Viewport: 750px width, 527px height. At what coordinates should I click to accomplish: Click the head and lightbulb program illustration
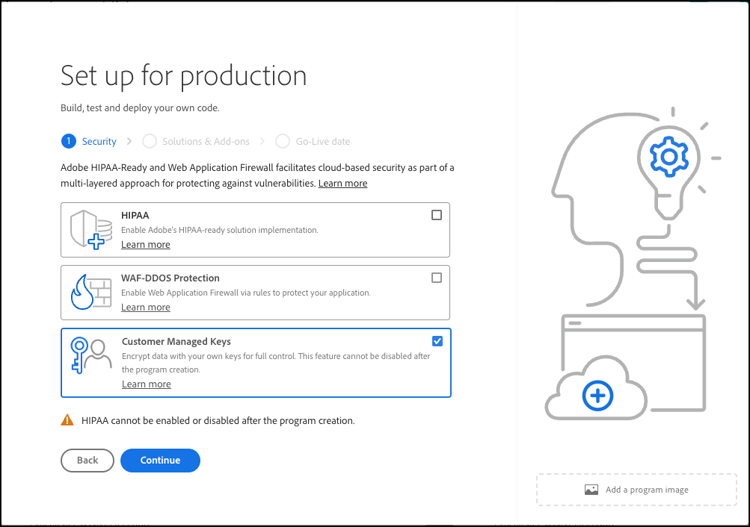[x=631, y=263]
